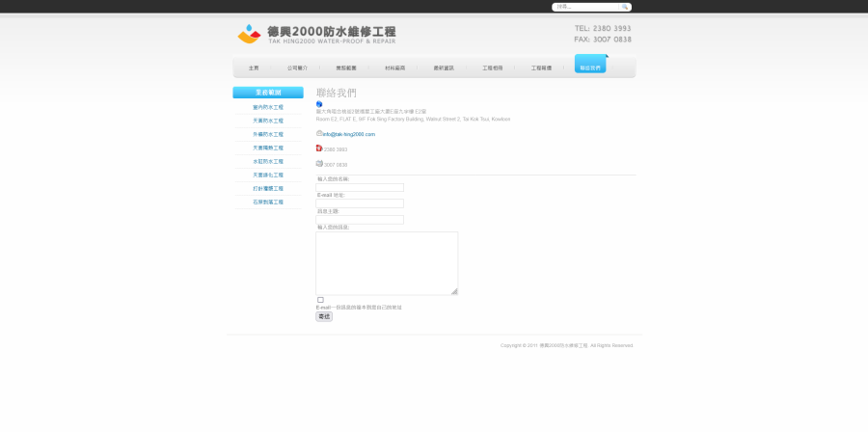
Task: Open 主頁 home nav item
Action: tap(254, 68)
